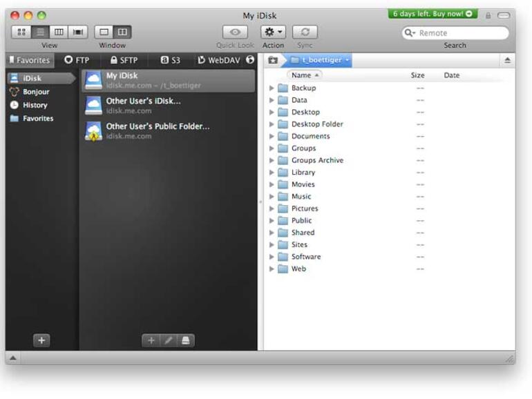This screenshot has height=399, width=532.
Task: Expand the Data folder
Action: coord(272,100)
